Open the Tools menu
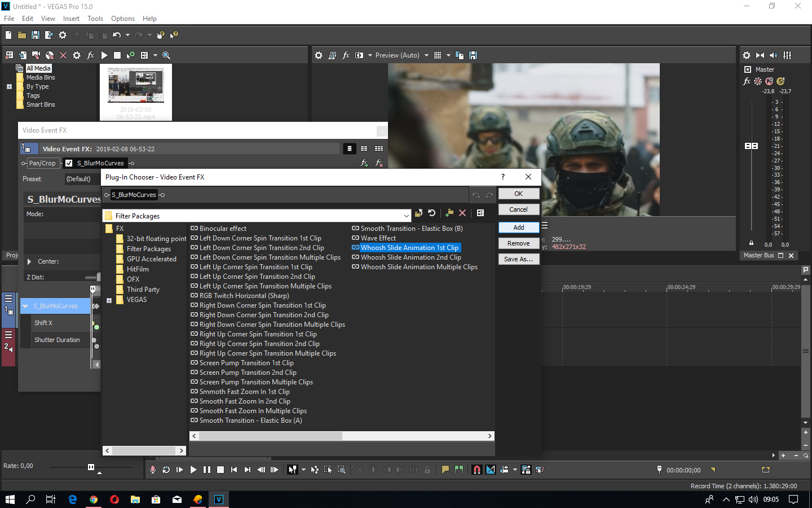 [95, 19]
